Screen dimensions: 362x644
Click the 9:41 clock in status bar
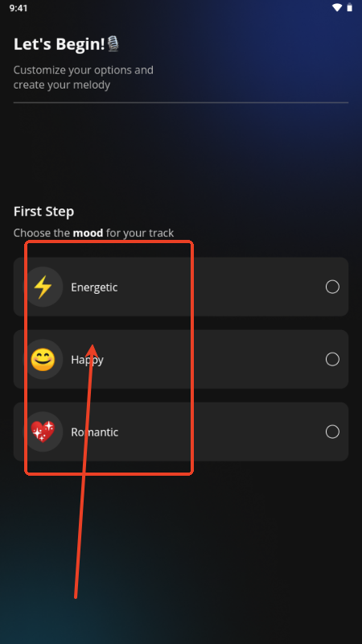tap(19, 8)
